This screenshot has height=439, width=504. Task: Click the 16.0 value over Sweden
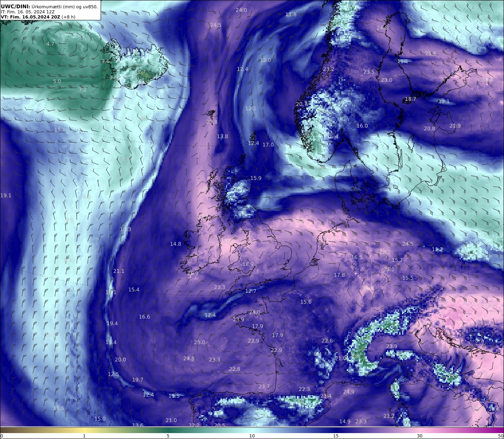[x=362, y=126]
